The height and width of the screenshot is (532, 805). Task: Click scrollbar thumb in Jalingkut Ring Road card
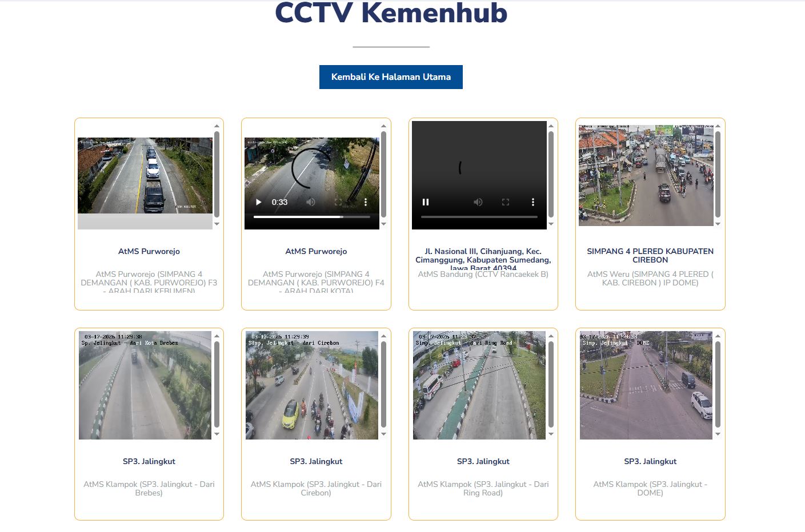tap(551, 384)
